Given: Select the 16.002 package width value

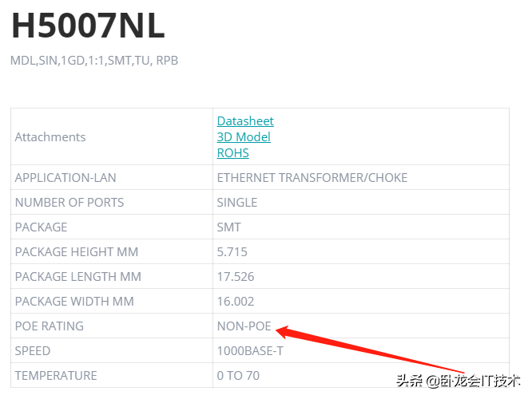Looking at the screenshot, I should (x=236, y=301).
